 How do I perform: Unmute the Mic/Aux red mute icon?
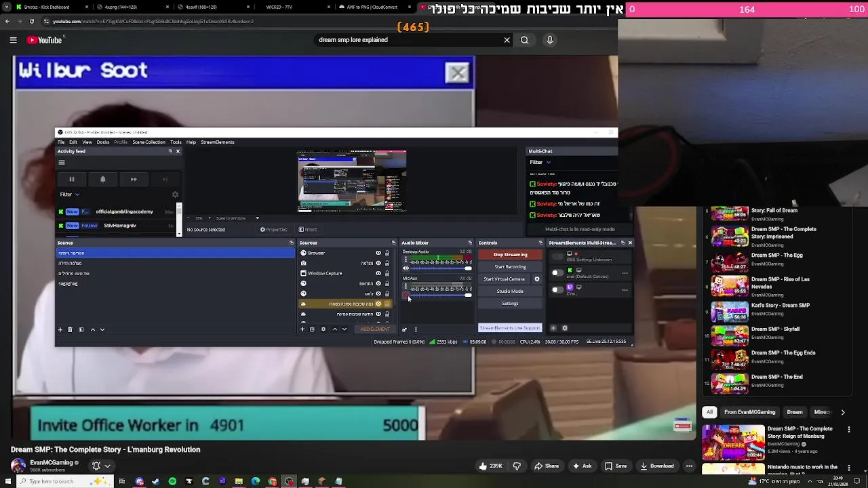coord(406,295)
